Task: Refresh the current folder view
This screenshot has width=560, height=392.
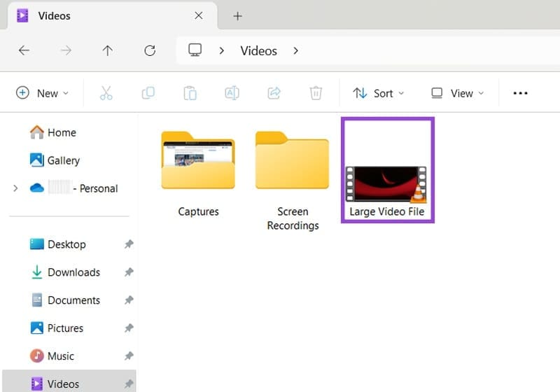Action: (149, 50)
